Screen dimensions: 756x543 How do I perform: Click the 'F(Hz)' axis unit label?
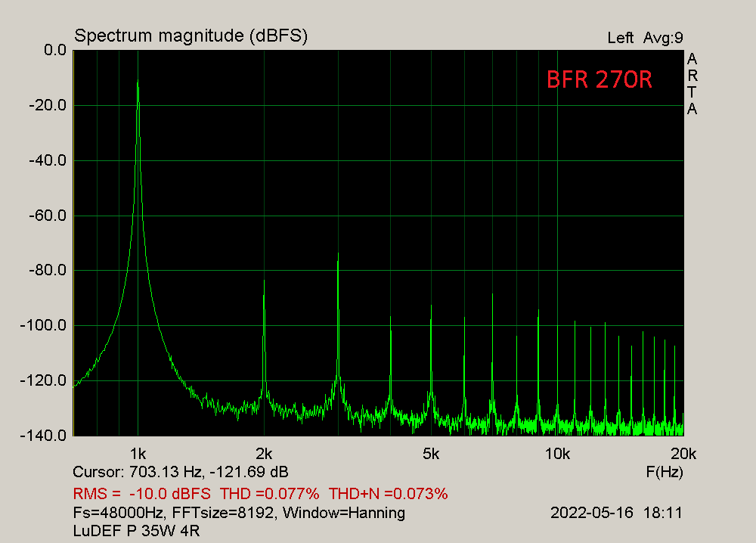(x=665, y=472)
